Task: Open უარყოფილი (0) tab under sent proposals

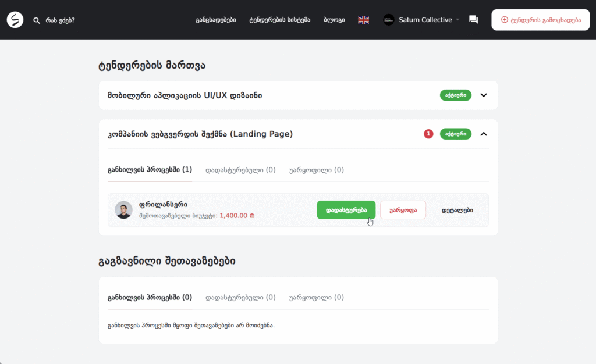Action: coord(316,297)
